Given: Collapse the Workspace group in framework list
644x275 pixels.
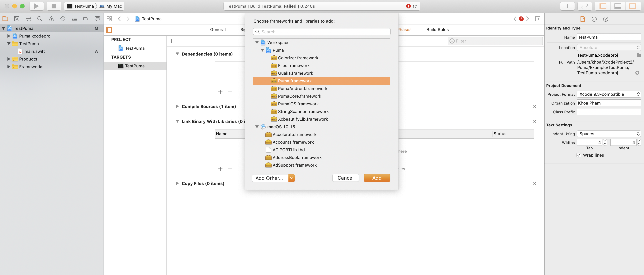Looking at the screenshot, I should 257,43.
